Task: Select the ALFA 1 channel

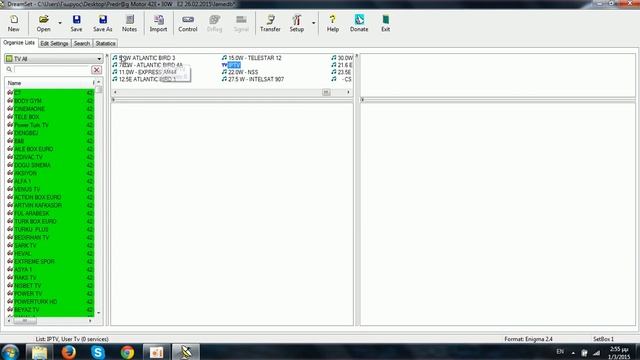Action: pyautogui.click(x=22, y=181)
